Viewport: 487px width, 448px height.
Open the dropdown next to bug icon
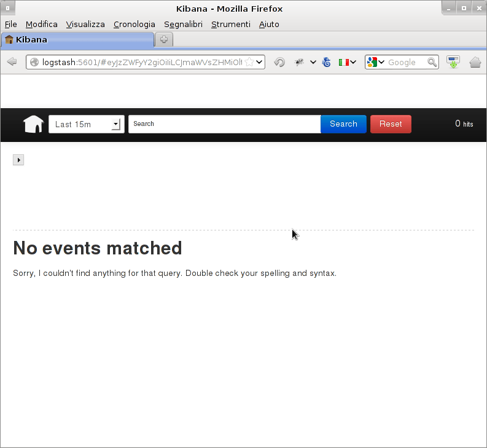tap(313, 62)
